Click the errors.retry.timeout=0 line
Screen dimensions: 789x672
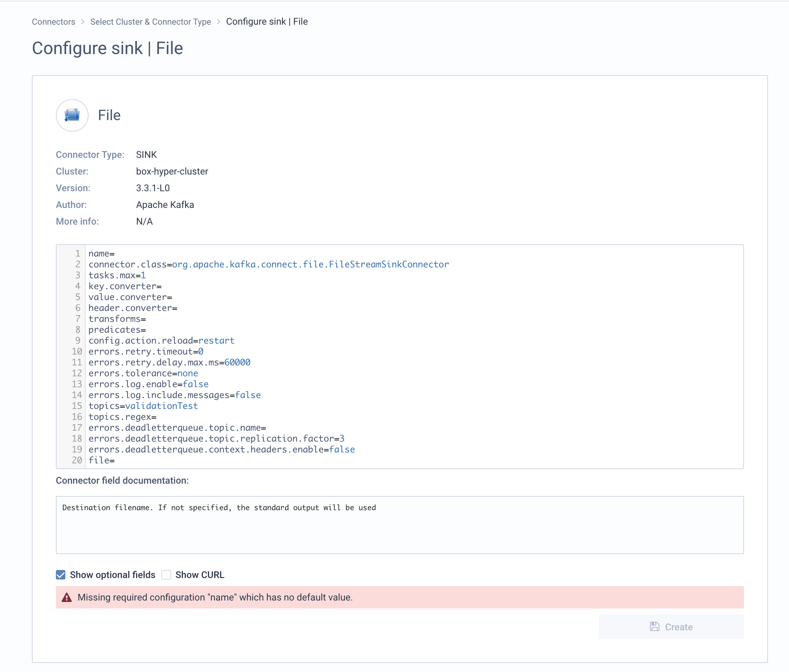click(146, 351)
